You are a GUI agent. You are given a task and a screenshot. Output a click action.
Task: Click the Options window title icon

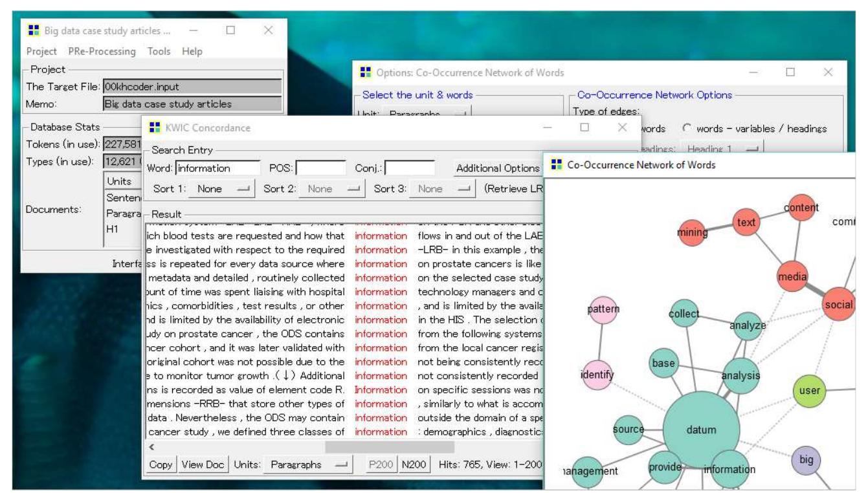(x=366, y=73)
